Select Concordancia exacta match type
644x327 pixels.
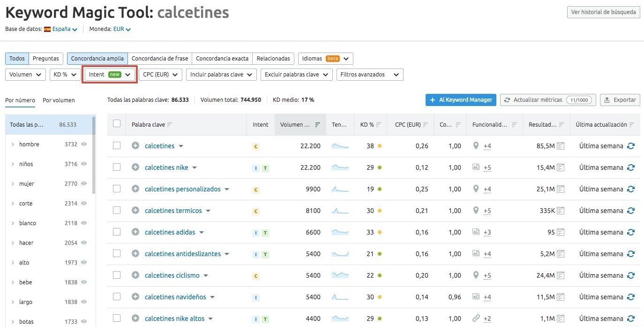(x=222, y=59)
